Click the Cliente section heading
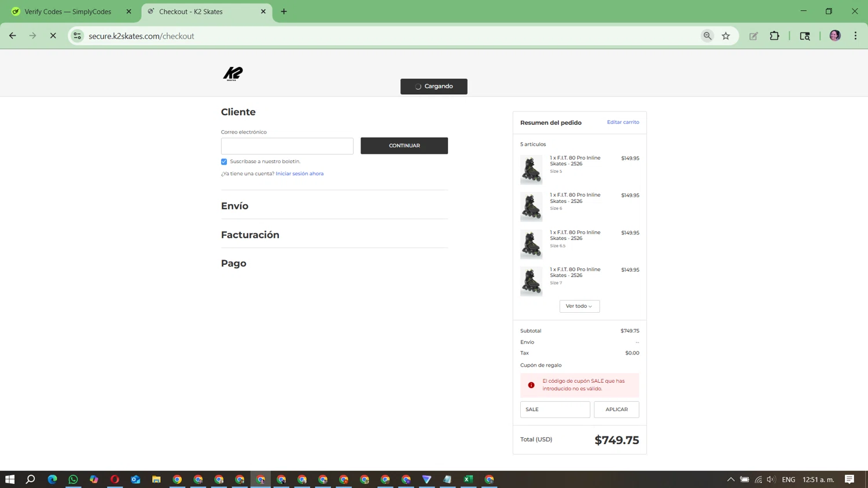The image size is (868, 488). click(238, 112)
